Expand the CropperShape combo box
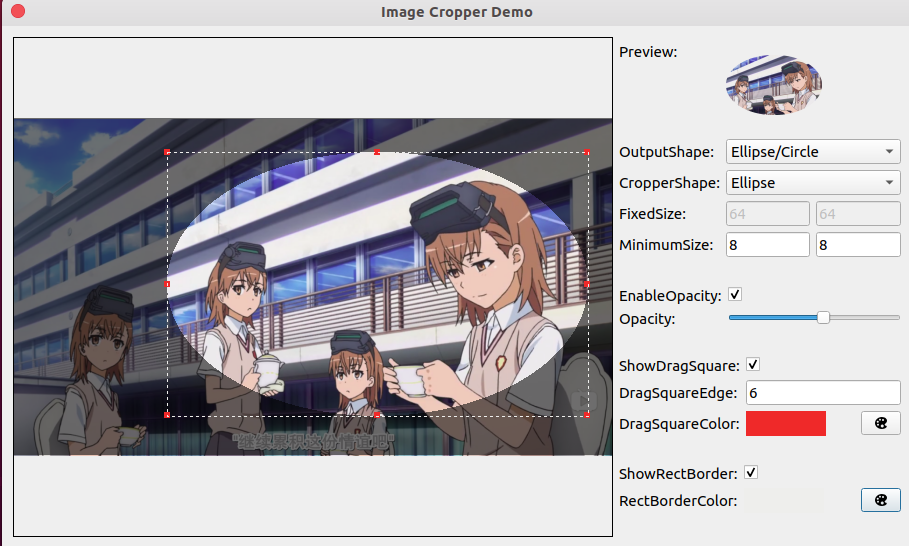This screenshot has width=909, height=546. pyautogui.click(x=813, y=183)
